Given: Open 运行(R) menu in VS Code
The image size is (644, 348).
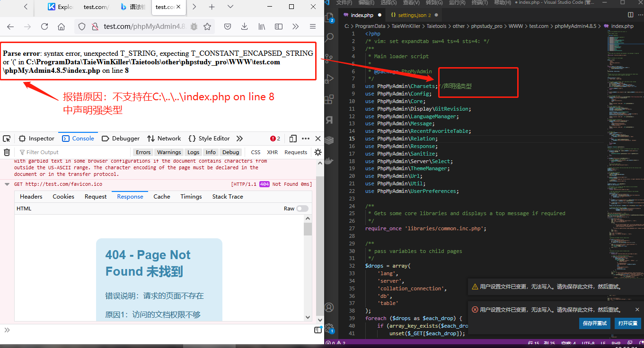Looking at the screenshot, I should [457, 3].
